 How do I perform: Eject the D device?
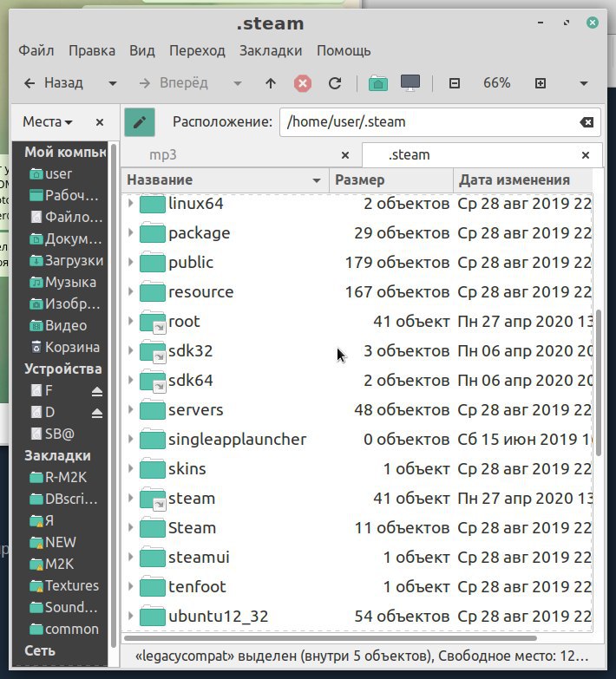click(97, 413)
